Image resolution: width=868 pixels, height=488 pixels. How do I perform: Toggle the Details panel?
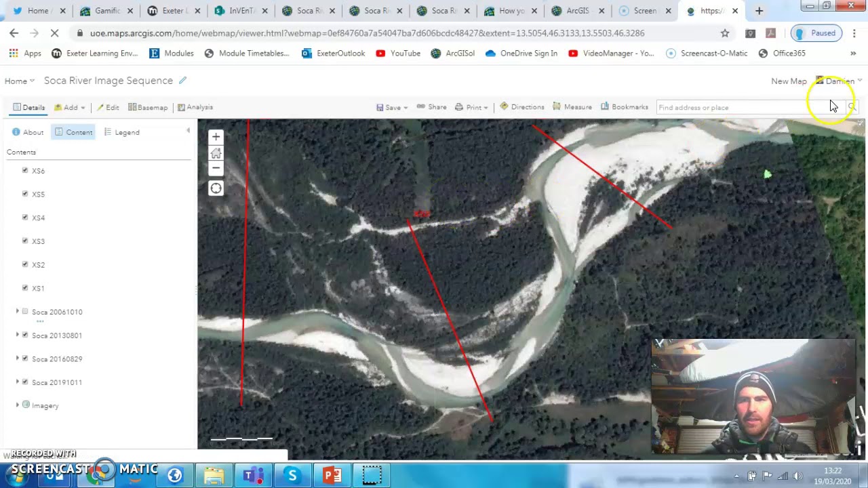tap(29, 107)
